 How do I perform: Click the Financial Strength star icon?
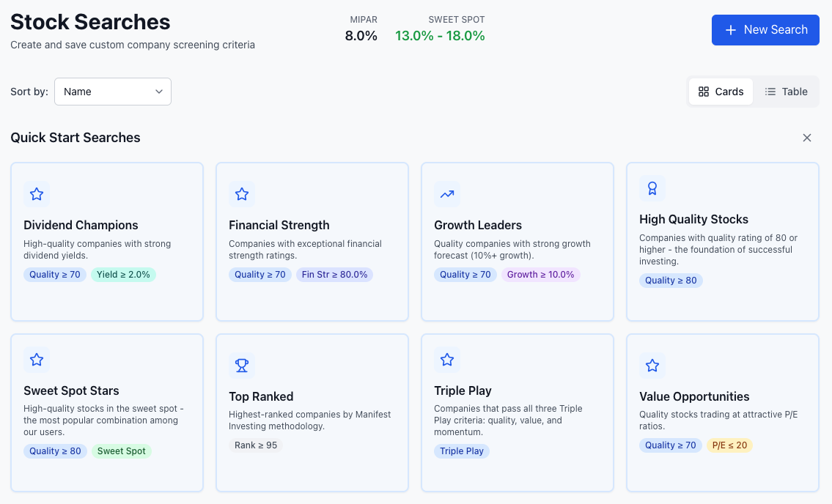tap(242, 194)
